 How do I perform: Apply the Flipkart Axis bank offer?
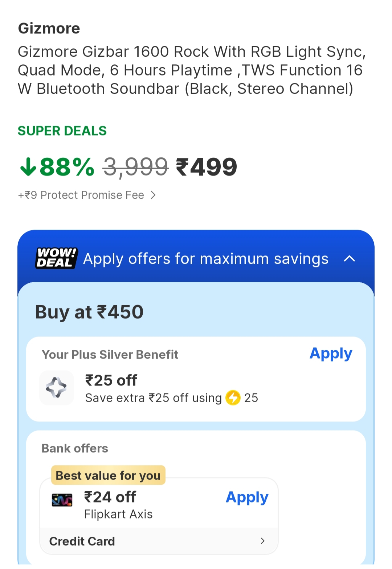click(x=247, y=497)
